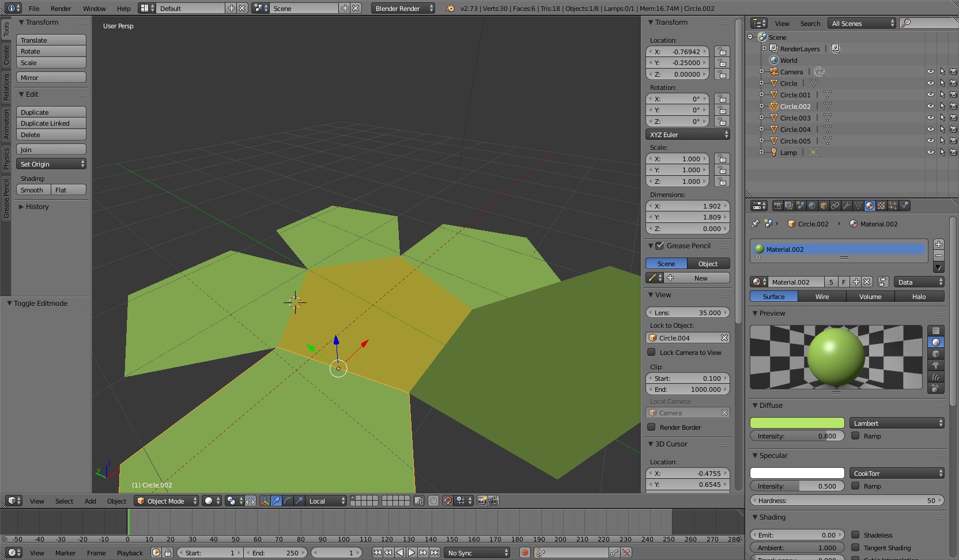This screenshot has width=959, height=560.
Task: Toggle visibility eye for Camera in outliner
Action: (x=930, y=72)
